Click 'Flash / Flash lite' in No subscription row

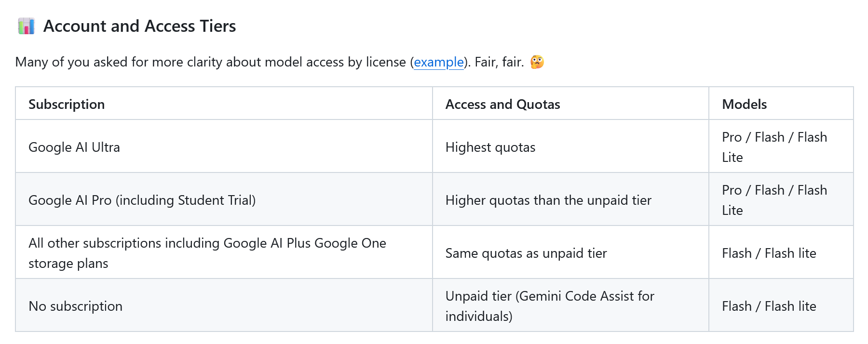click(769, 306)
